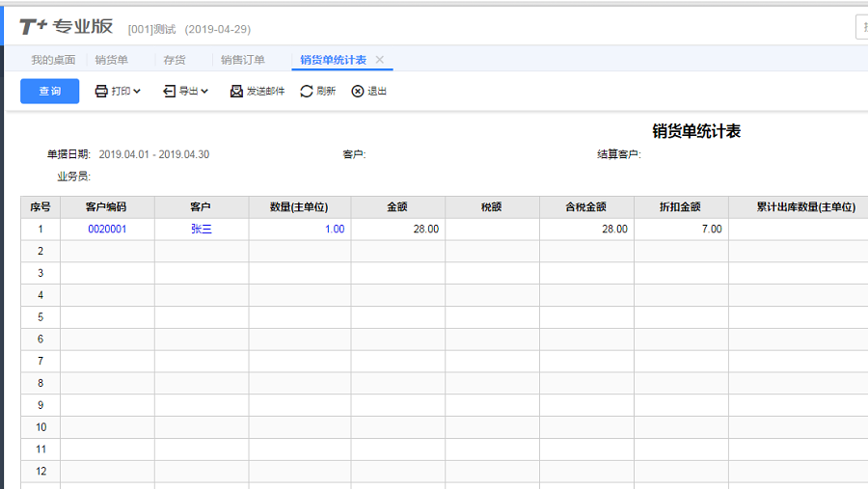Click the T+ 专业版 logo
868x489 pixels.
(x=66, y=26)
